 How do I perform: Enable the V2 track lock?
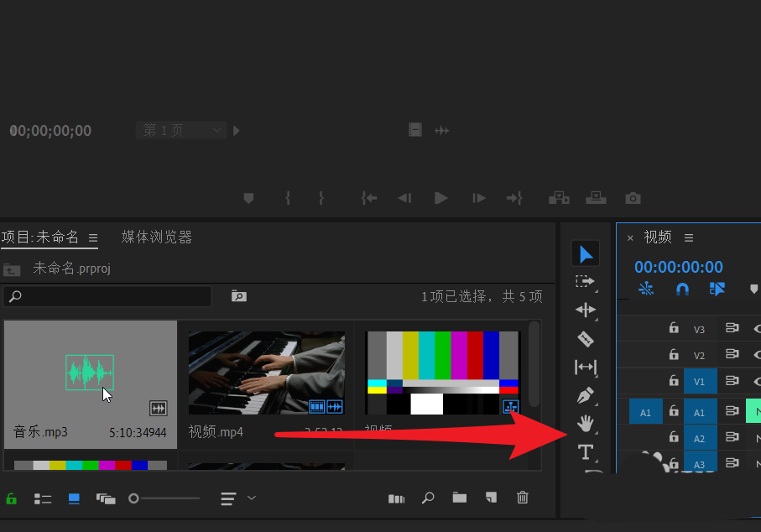coord(674,354)
